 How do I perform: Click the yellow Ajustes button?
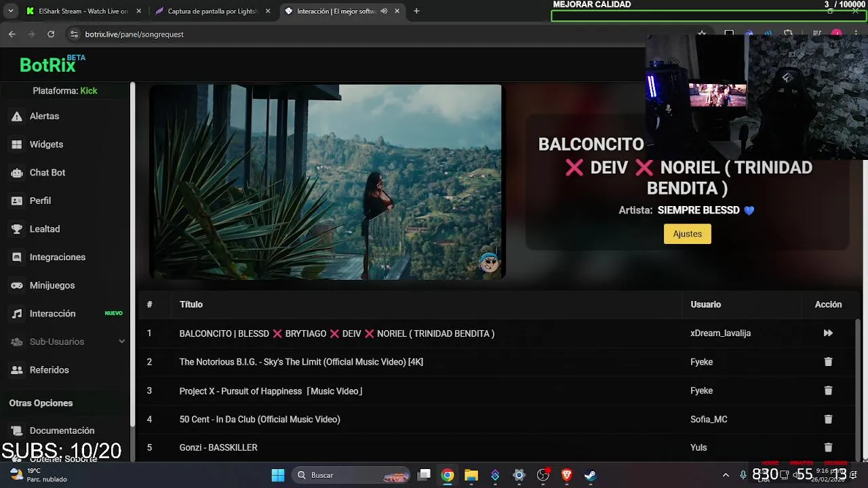(x=688, y=234)
